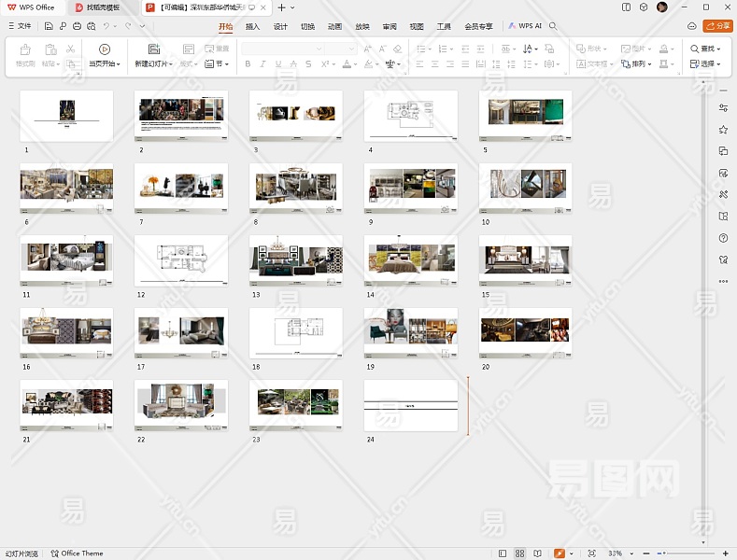Screen dimensions: 737x560
Task: Select slide 13 thumbnail
Action: [295, 260]
